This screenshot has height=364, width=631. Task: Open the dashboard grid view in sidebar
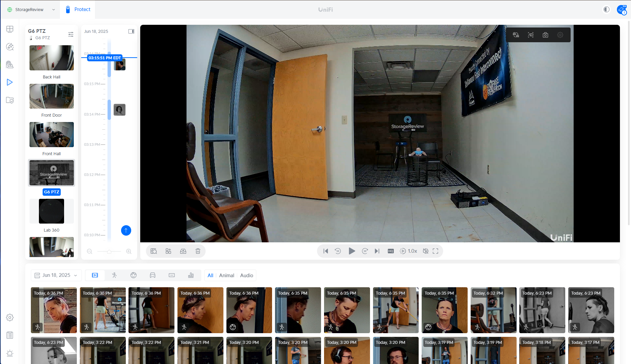pos(10,29)
